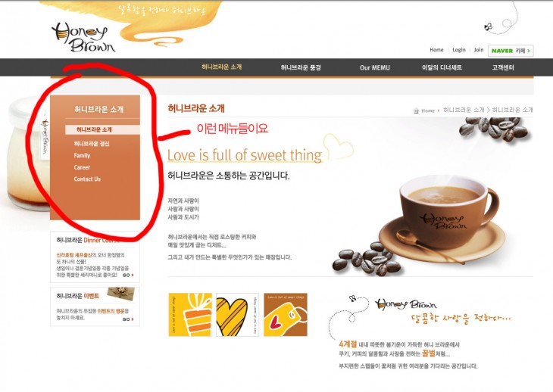
Task: Click the bee icon at top right
Action: [488, 26]
